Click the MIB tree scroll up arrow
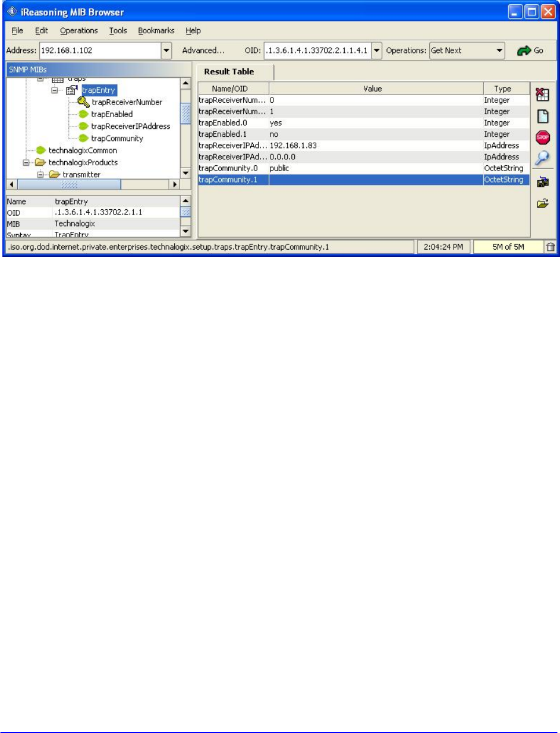The width and height of the screenshot is (560, 733). tap(185, 84)
